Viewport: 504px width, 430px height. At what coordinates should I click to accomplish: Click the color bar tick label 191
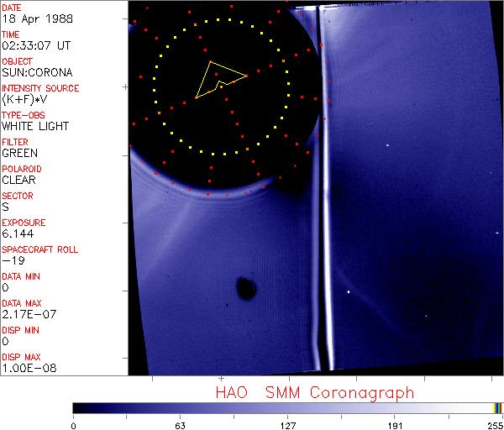tap(395, 425)
